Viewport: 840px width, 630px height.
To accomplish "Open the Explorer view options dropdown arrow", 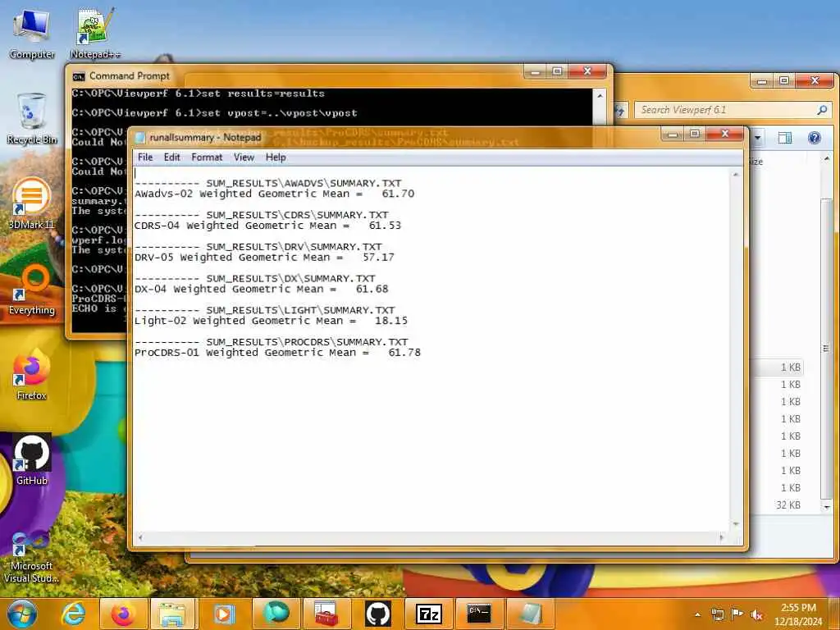I will (757, 138).
